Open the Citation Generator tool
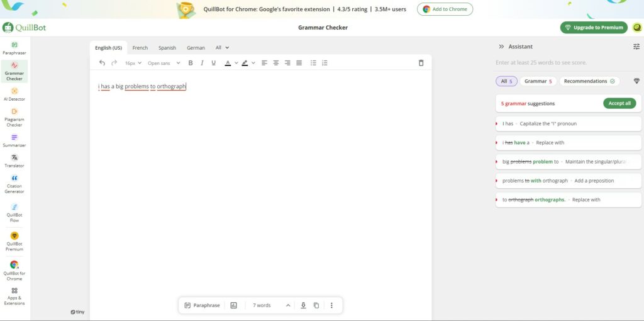The image size is (644, 321). [x=14, y=184]
